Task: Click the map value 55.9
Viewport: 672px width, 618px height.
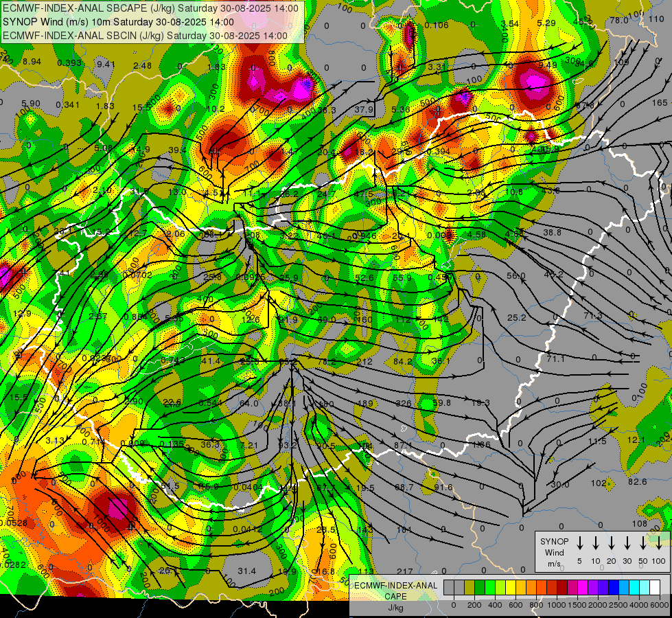Action: click(x=402, y=277)
